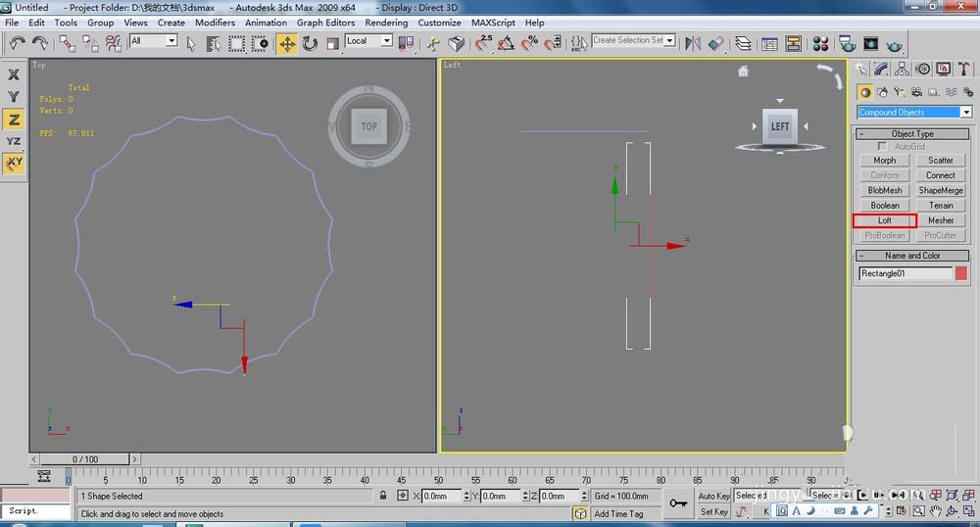
Task: Click the X coordinate input field
Action: (x=441, y=496)
